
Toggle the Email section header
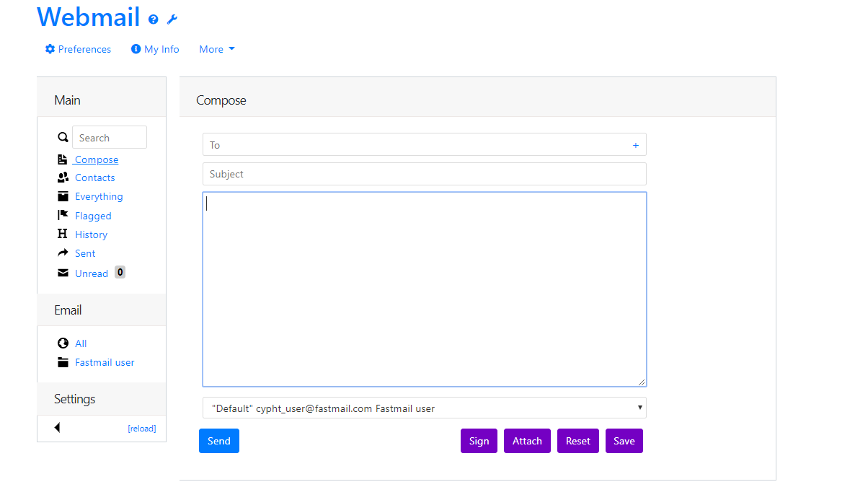(102, 310)
